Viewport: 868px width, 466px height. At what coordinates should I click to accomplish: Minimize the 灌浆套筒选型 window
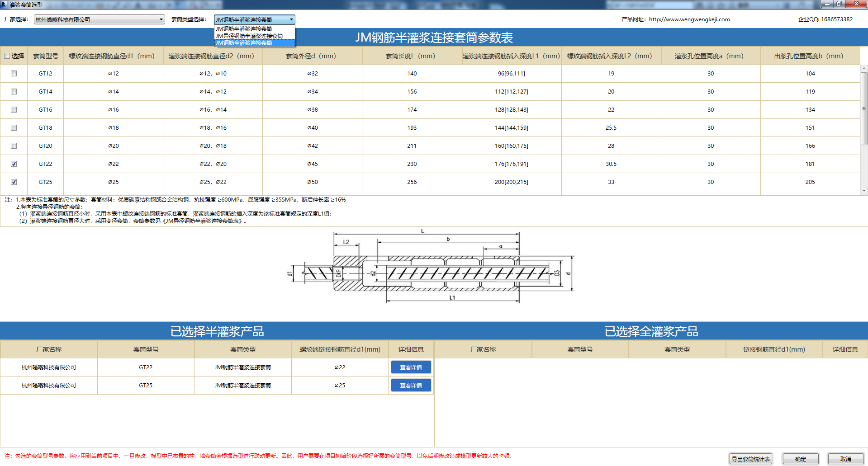[x=827, y=4]
